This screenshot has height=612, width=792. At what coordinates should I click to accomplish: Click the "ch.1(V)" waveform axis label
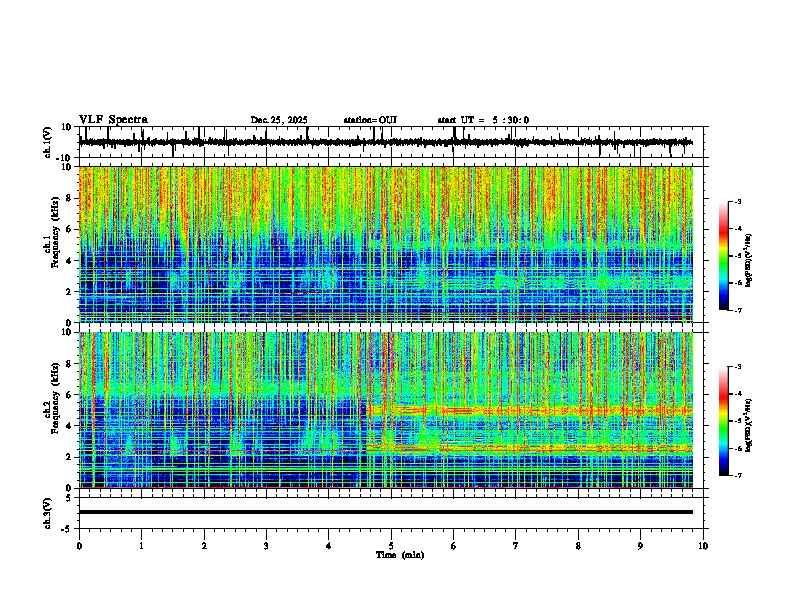coord(48,142)
